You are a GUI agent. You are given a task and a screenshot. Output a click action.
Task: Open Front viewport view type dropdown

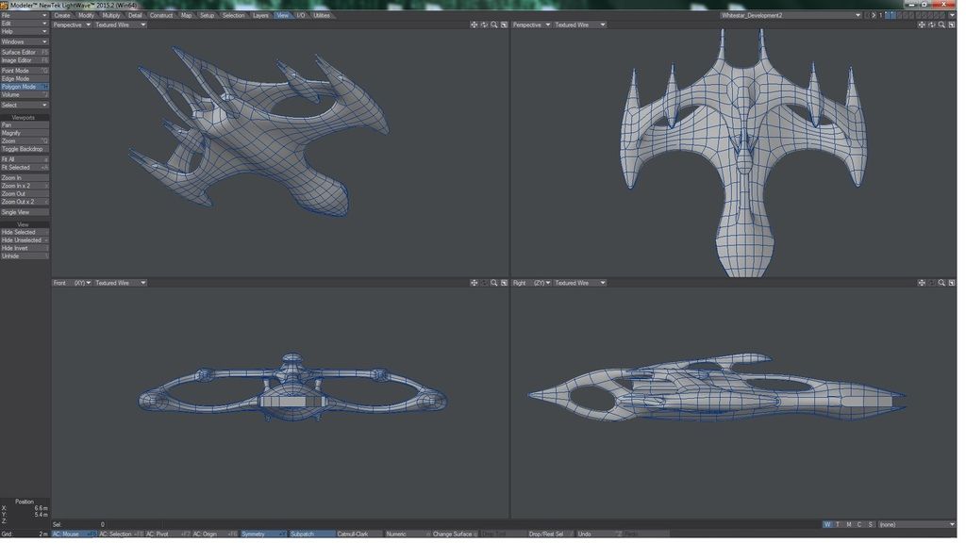coord(72,283)
